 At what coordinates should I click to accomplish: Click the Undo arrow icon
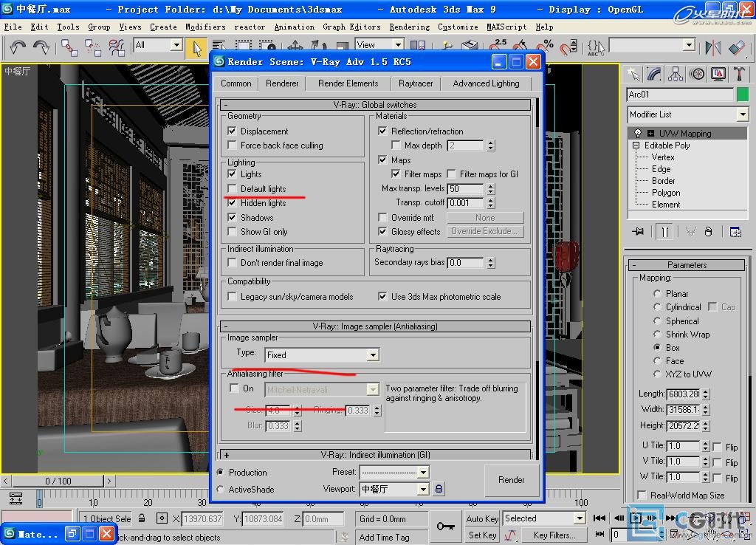tap(17, 47)
